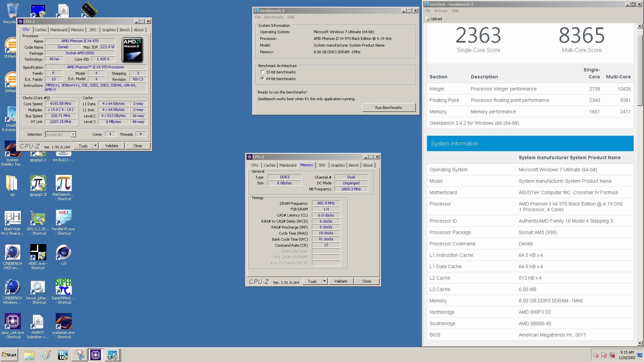Open Mainboard tab in top CPU-Z
644x362 pixels.
pos(59,30)
